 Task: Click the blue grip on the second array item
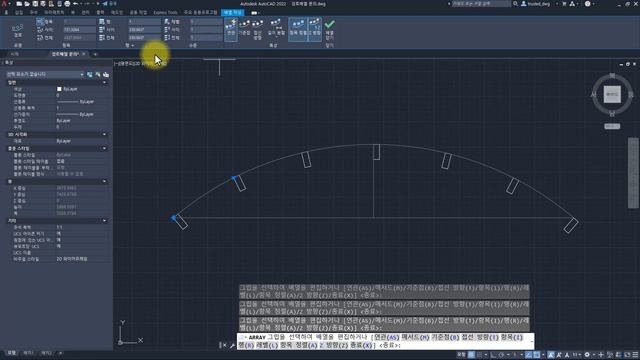(233, 178)
